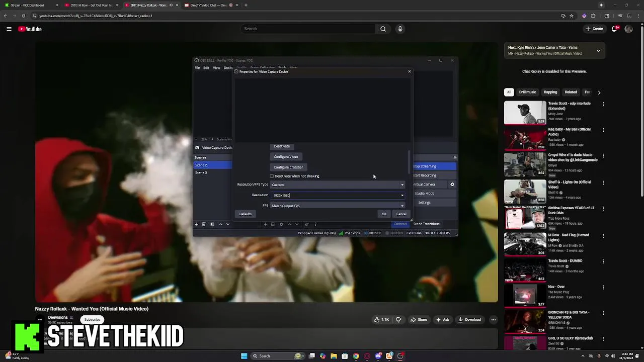Start voice search with the microphone icon
The height and width of the screenshot is (362, 644).
pyautogui.click(x=400, y=29)
